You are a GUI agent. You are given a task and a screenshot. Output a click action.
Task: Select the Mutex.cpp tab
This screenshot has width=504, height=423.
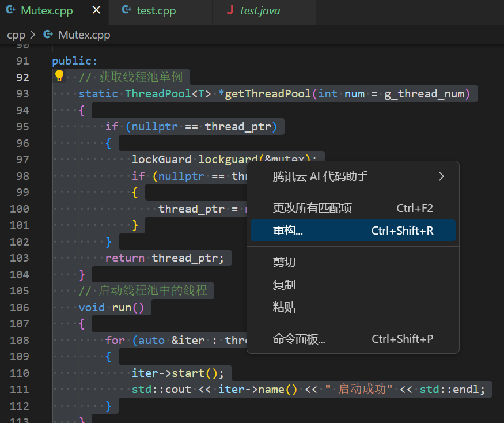[x=54, y=12]
